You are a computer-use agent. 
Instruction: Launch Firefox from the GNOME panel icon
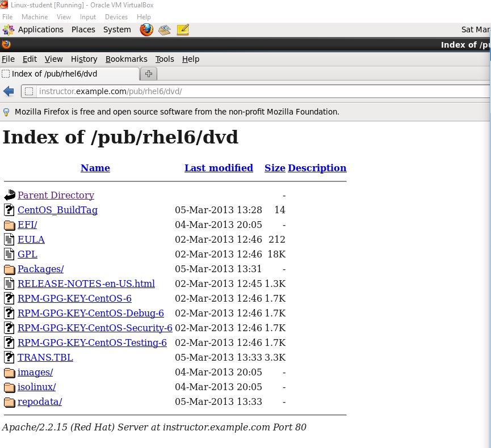click(x=146, y=29)
